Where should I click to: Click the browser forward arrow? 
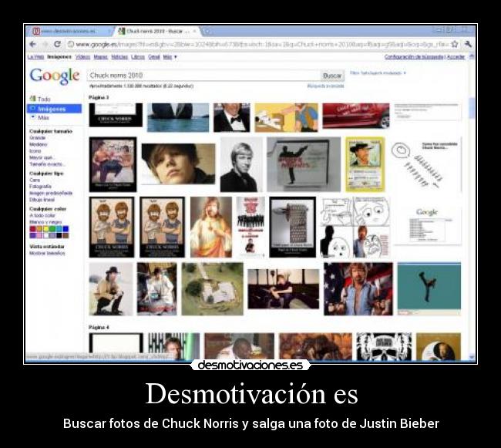click(x=45, y=44)
